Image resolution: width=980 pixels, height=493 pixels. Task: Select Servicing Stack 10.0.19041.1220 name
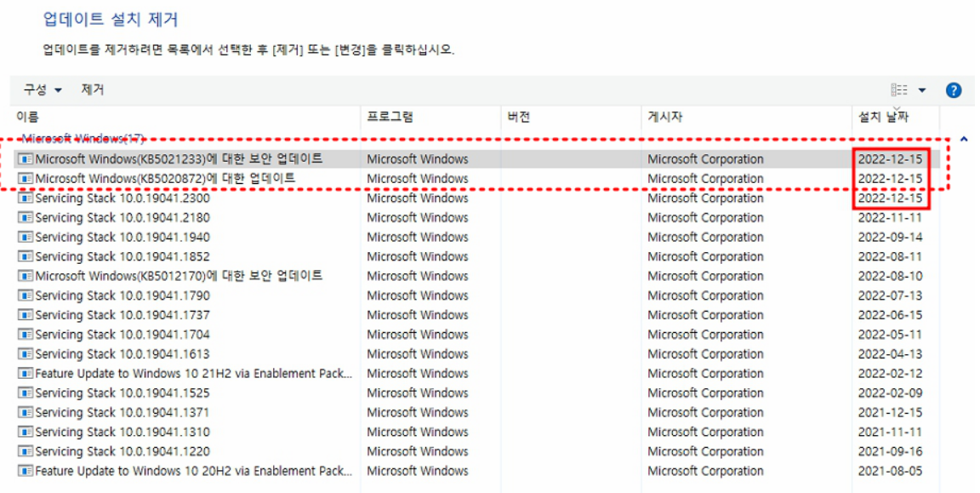tap(122, 451)
